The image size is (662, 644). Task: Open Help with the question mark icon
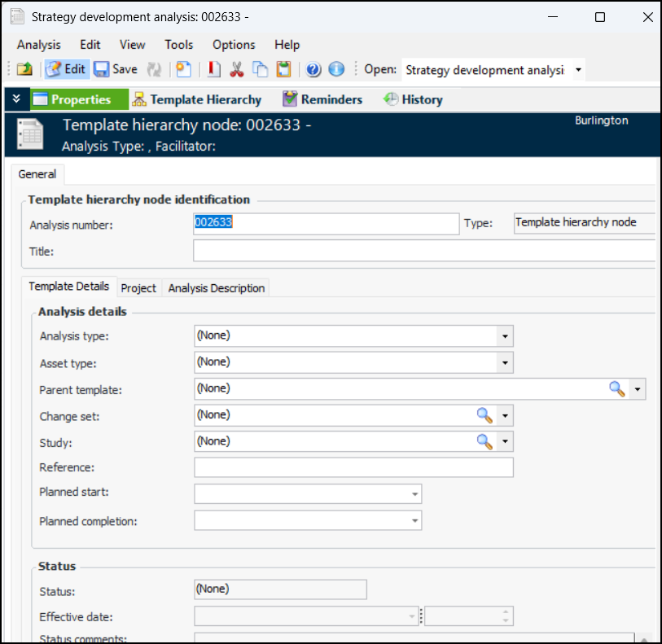[313, 69]
